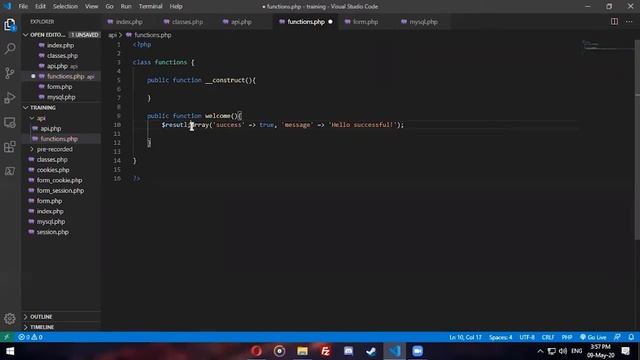Screen dimensions: 640x360
Task: Click the api breadcrumb segment
Action: [112, 35]
